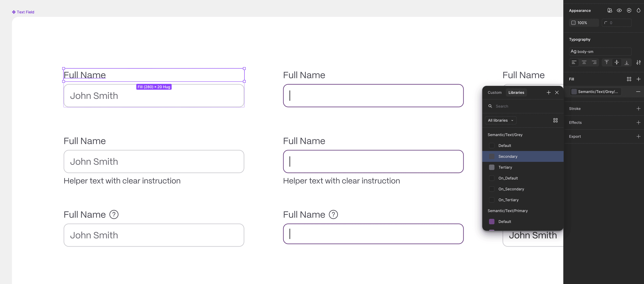Click the John Smith field above left helper text
This screenshot has width=644, height=284.
[154, 161]
